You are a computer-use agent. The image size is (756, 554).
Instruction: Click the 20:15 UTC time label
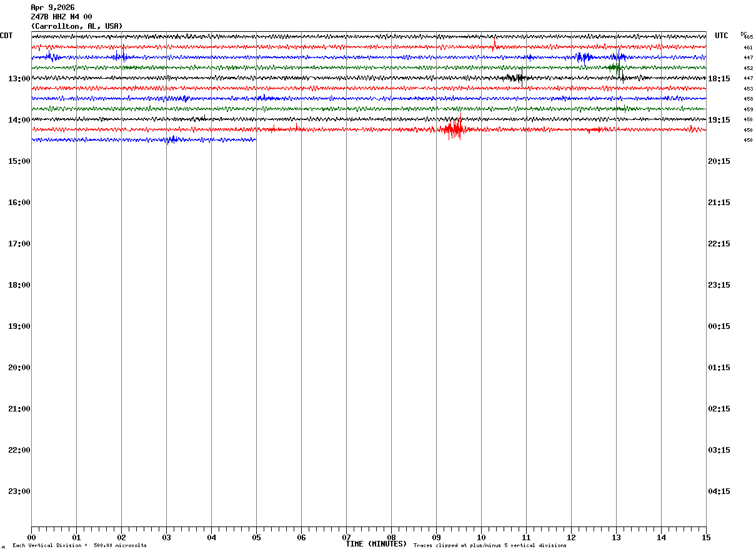[x=719, y=161]
